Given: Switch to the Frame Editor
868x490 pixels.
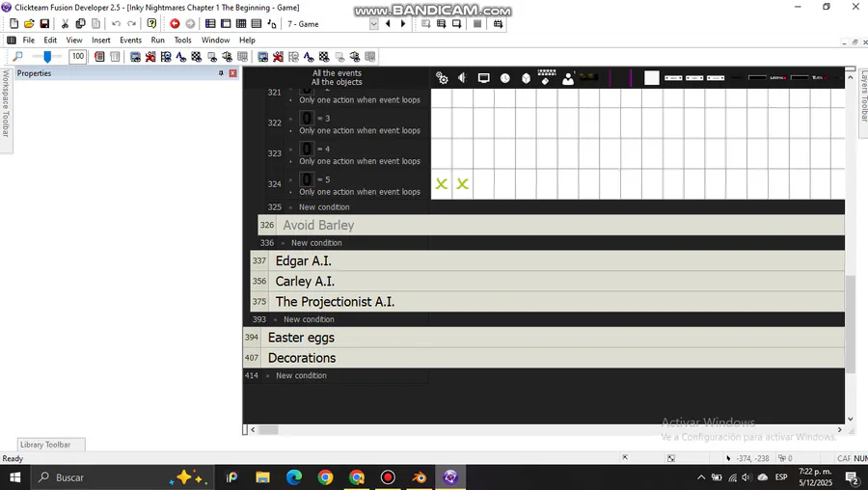Looking at the screenshot, I should coord(226,24).
